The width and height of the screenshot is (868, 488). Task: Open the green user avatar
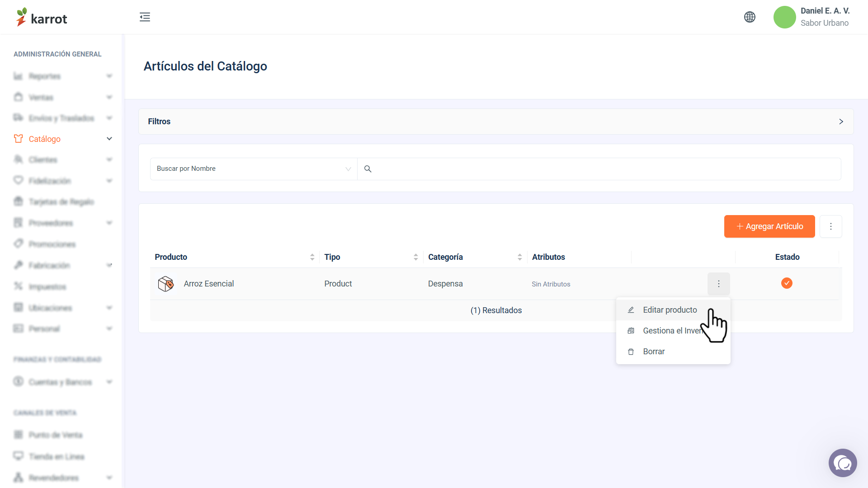[x=784, y=17]
